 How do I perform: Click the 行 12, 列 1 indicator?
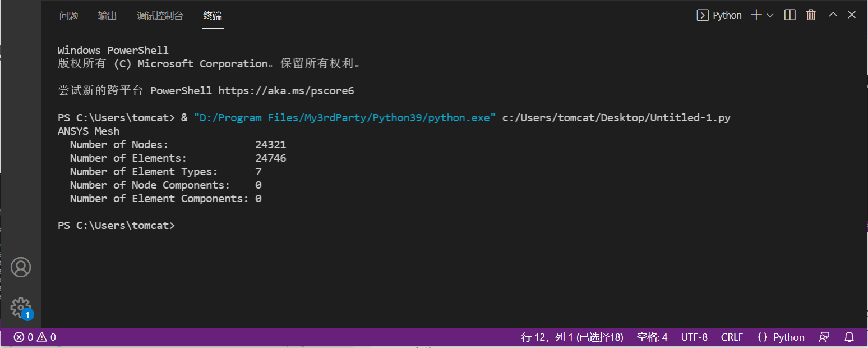[x=572, y=337]
